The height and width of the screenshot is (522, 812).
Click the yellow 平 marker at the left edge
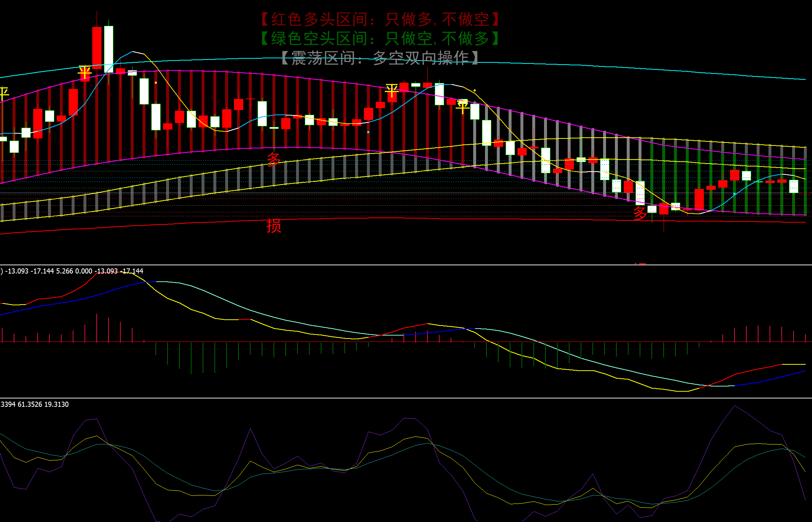[x=4, y=93]
